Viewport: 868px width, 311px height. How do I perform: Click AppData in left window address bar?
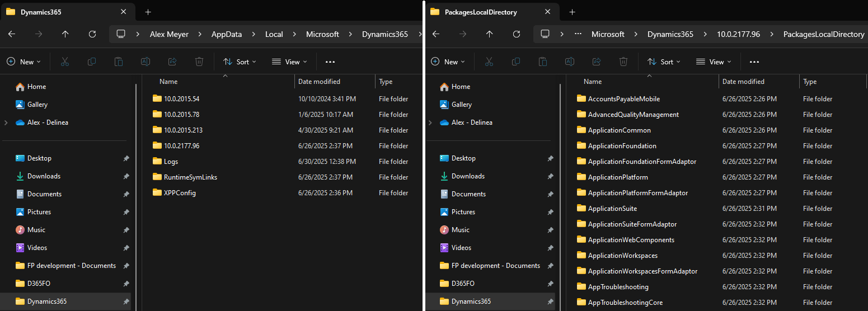pyautogui.click(x=227, y=34)
